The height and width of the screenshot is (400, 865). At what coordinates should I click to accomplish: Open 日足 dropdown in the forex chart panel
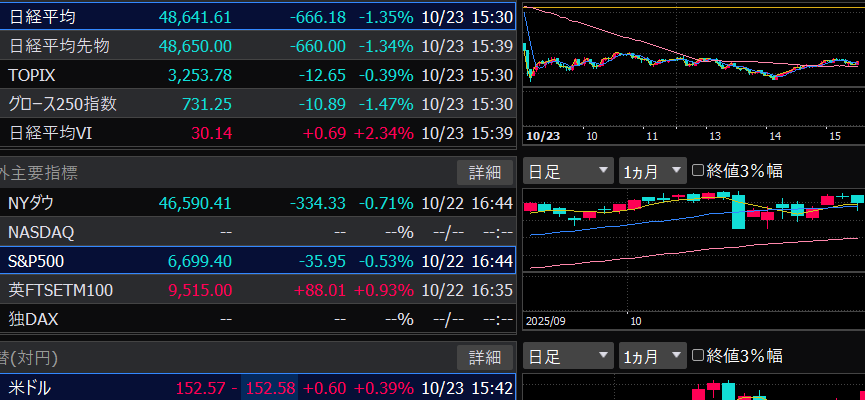click(x=568, y=356)
